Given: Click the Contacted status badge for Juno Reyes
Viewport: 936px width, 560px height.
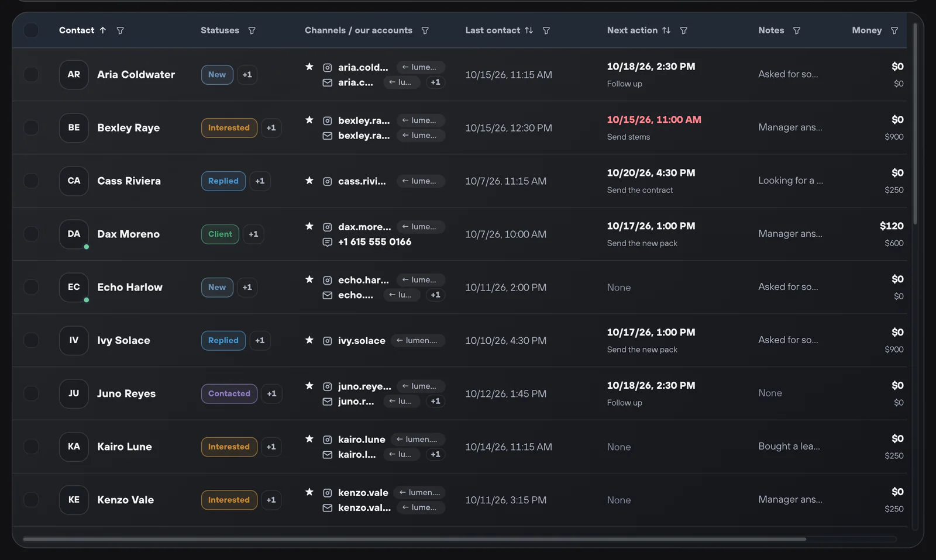Looking at the screenshot, I should pos(229,393).
